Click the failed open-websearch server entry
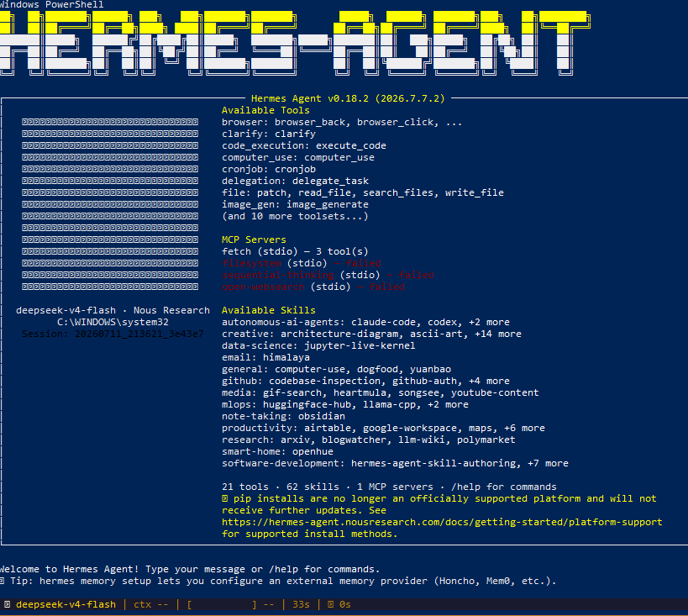 (312, 287)
